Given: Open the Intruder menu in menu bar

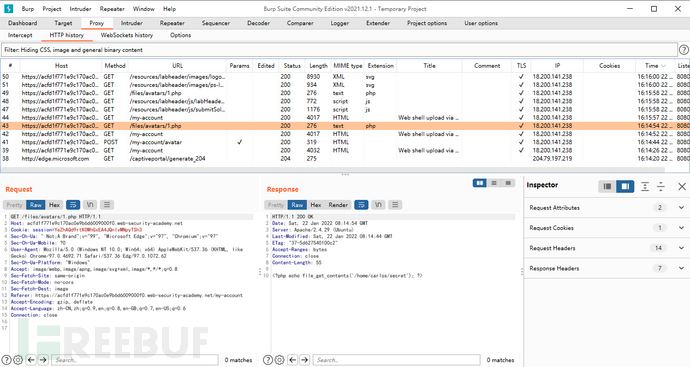Looking at the screenshot, I should [x=81, y=9].
